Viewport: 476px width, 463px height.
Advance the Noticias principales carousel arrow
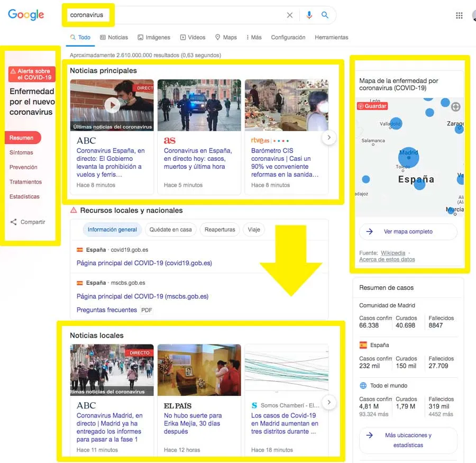click(x=329, y=138)
